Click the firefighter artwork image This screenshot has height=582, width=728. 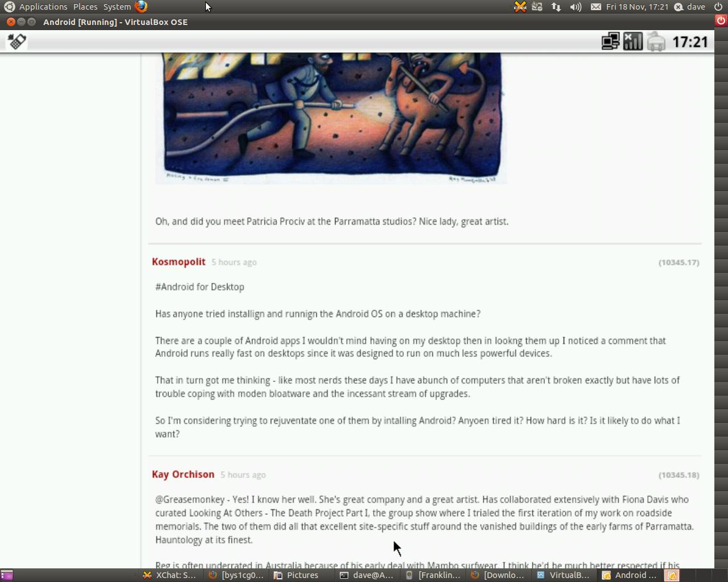click(x=331, y=118)
